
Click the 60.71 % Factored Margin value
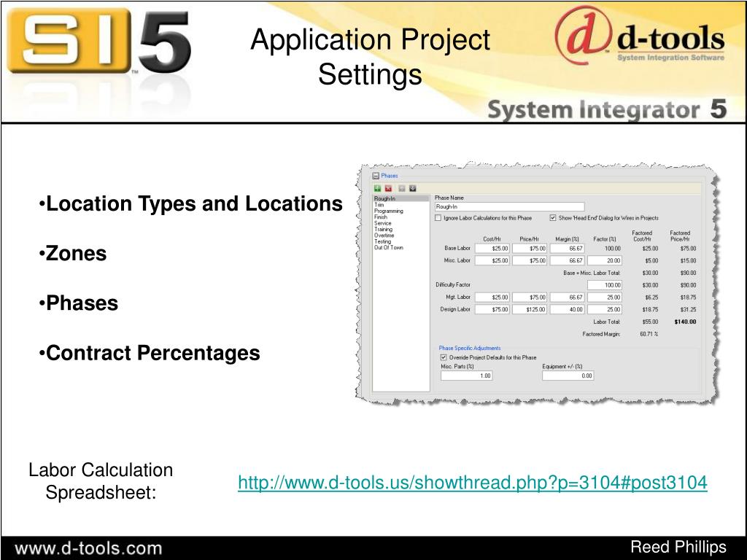(649, 334)
